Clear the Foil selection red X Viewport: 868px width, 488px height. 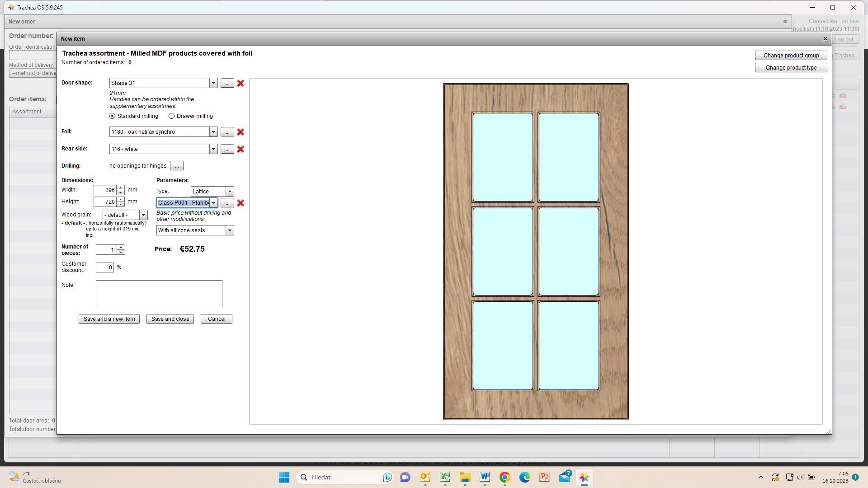coord(241,132)
